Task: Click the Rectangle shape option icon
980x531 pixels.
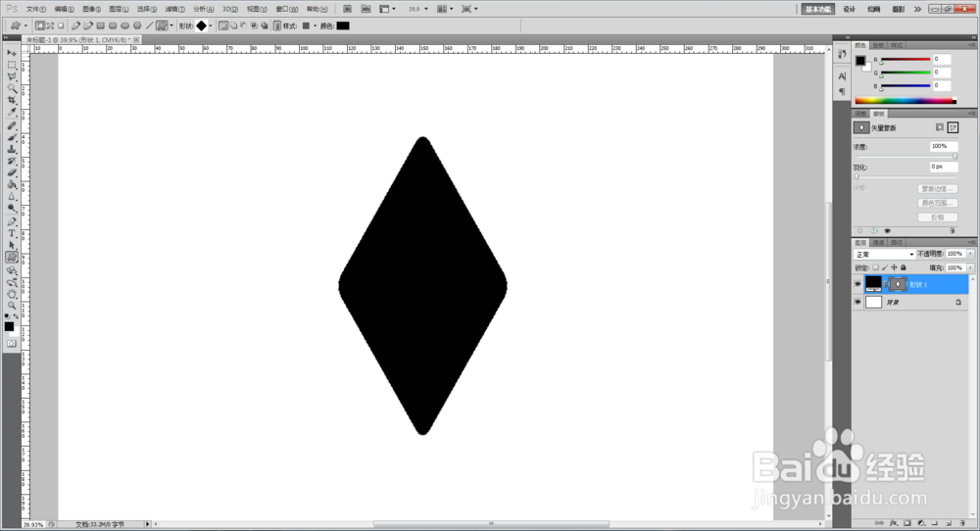Action: tap(101, 25)
